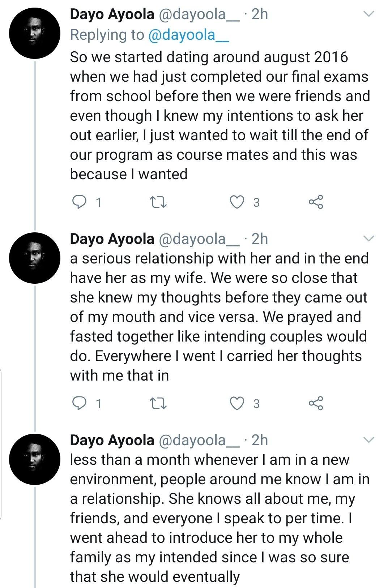
Task: Tap the profile picture on the third tweet
Action: point(35,459)
